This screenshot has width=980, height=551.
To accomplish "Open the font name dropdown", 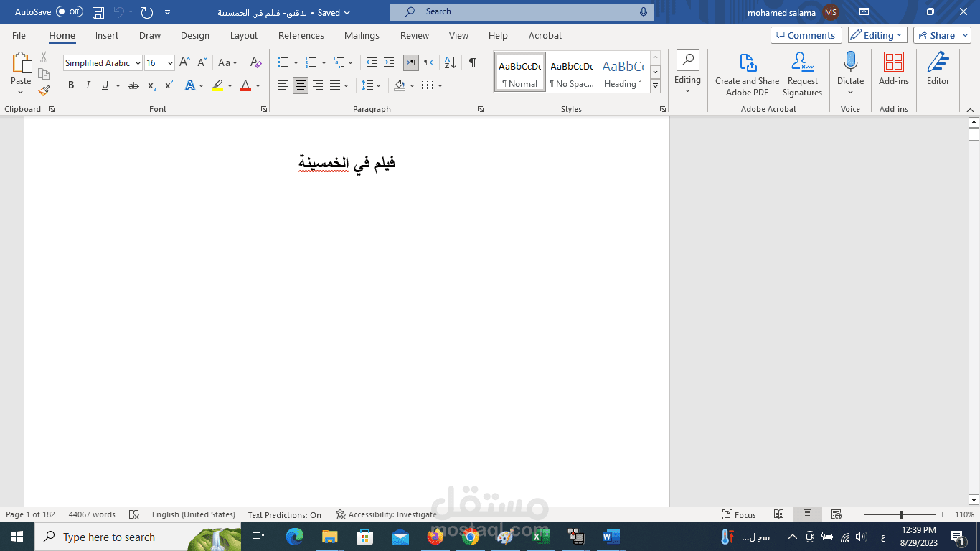I will [x=138, y=63].
